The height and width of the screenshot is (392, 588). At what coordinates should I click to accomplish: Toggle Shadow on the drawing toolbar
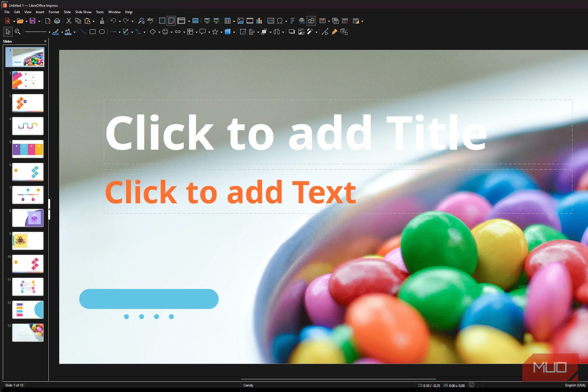click(x=292, y=32)
